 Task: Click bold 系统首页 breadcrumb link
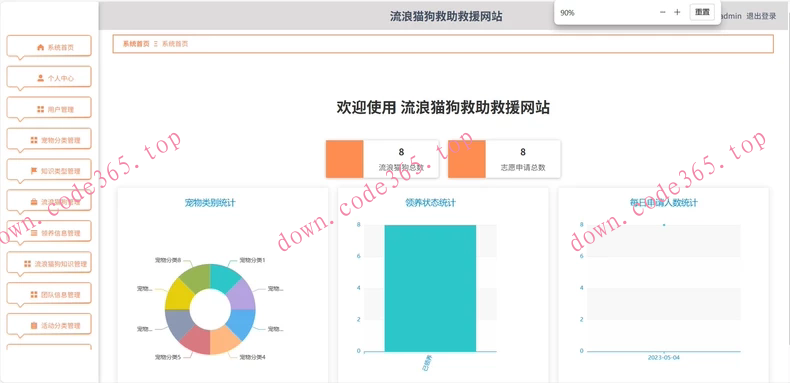136,44
